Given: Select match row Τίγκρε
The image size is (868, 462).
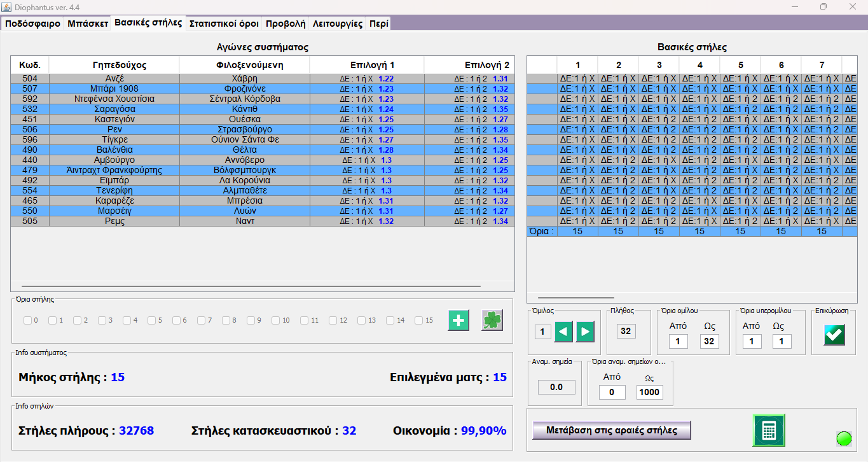Looking at the screenshot, I should coord(263,139).
